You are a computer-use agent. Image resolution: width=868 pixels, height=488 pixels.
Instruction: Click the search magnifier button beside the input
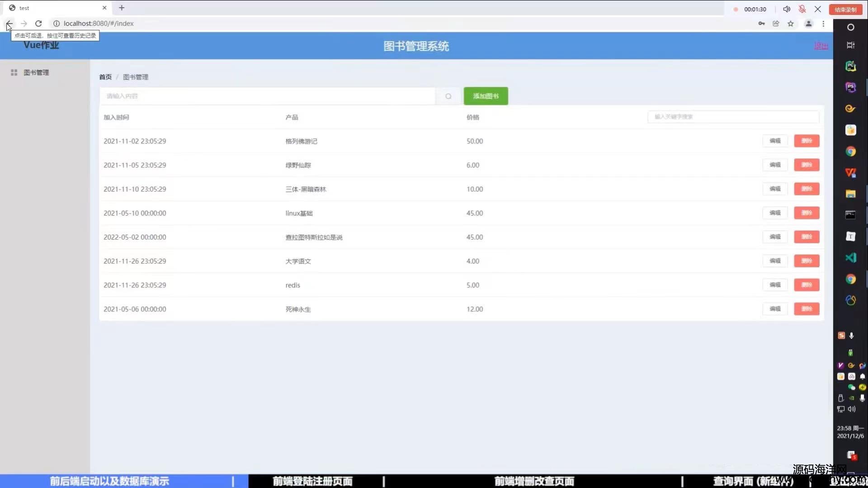pos(448,96)
